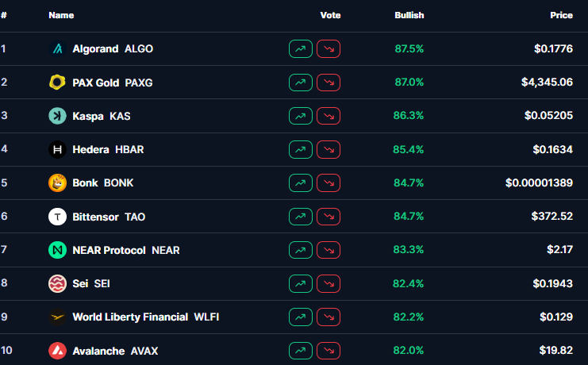
Task: Vote bearish on Avalanche
Action: click(329, 350)
